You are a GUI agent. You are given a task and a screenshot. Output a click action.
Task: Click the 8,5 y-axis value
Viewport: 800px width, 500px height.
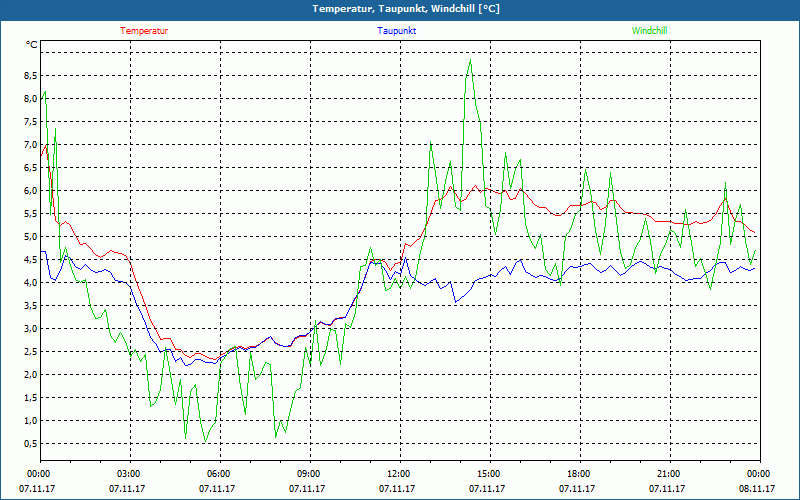[x=31, y=76]
